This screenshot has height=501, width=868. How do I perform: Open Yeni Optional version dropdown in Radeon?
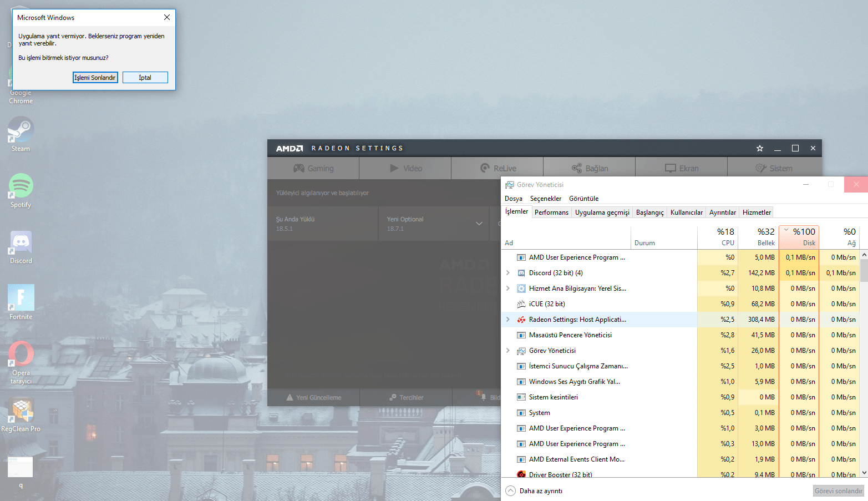(x=479, y=224)
